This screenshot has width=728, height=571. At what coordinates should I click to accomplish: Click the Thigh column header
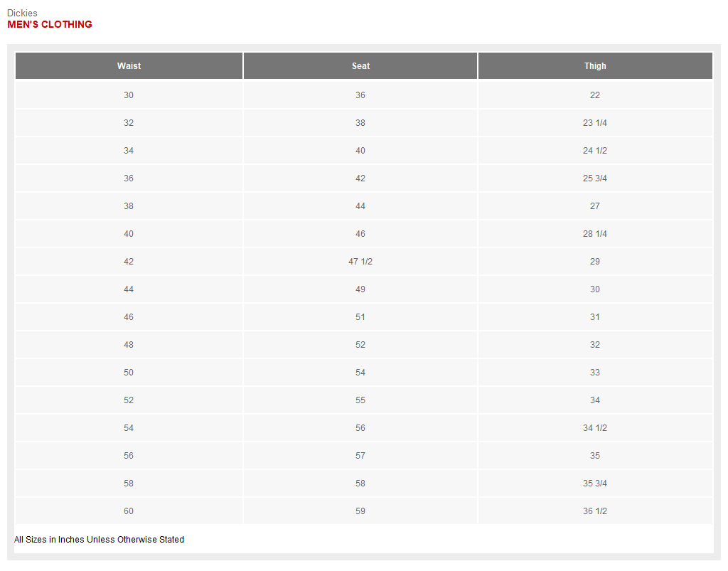595,66
